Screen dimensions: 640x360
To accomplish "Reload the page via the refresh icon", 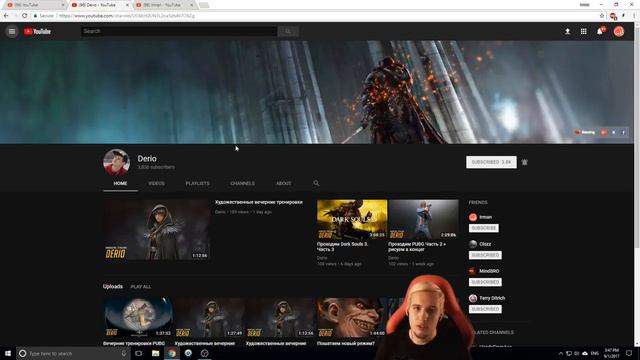I will [x=24, y=16].
